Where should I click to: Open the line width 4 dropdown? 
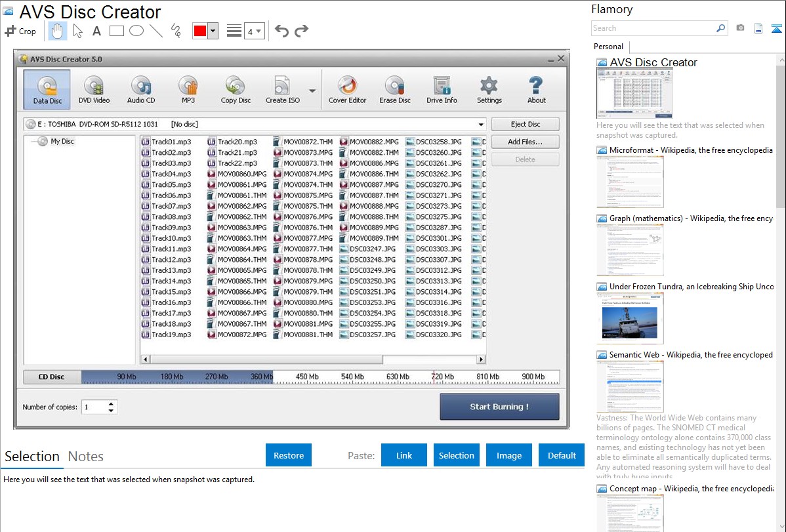click(254, 31)
